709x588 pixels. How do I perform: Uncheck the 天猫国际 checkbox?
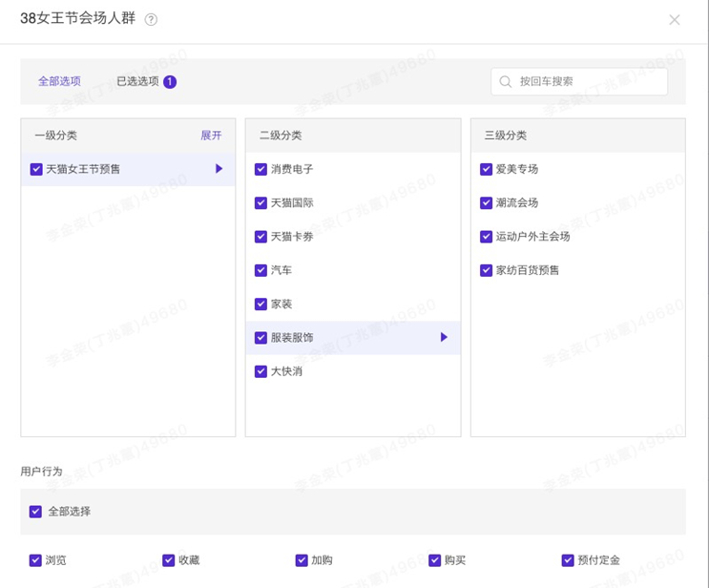[x=261, y=202]
